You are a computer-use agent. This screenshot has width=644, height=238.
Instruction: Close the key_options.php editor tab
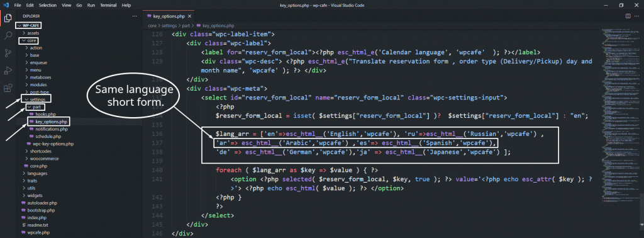189,16
